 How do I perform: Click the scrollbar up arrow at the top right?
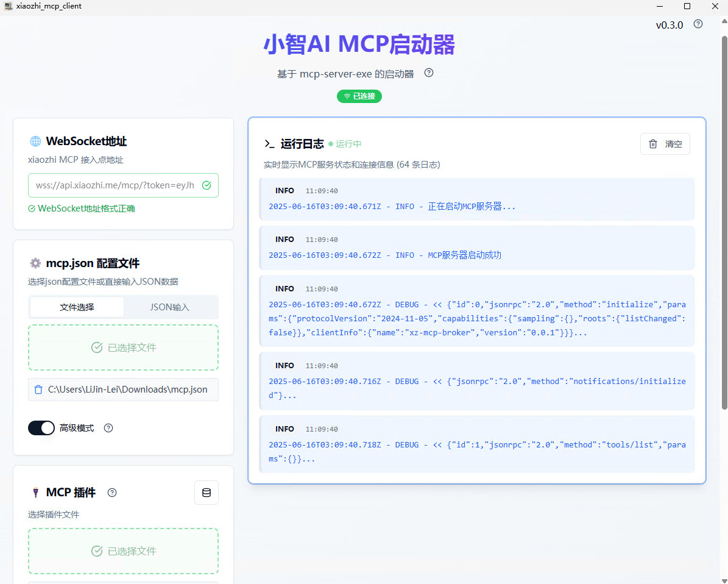click(724, 21)
